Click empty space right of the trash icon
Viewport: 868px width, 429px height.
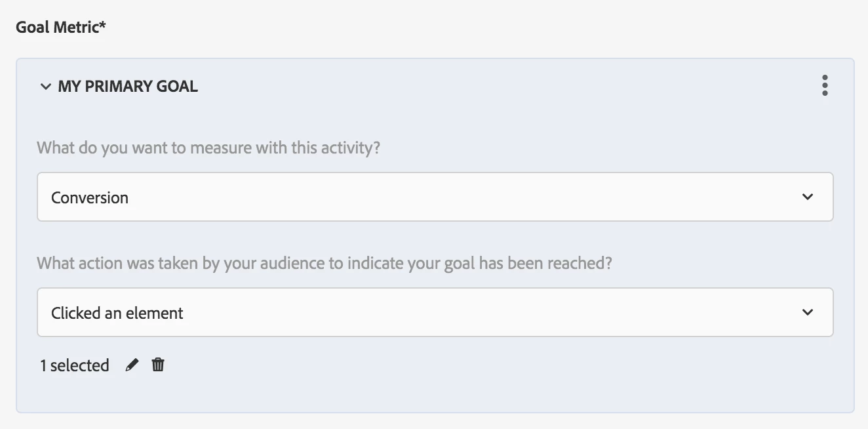(x=393, y=365)
